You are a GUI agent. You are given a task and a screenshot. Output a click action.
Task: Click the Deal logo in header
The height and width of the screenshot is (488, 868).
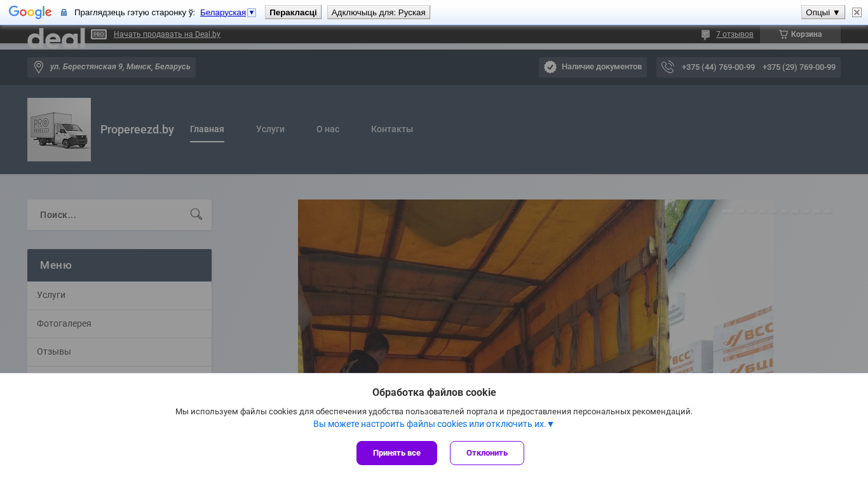point(56,38)
